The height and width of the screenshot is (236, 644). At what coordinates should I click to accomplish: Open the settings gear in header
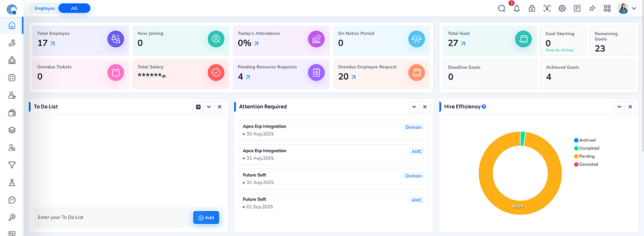[562, 9]
